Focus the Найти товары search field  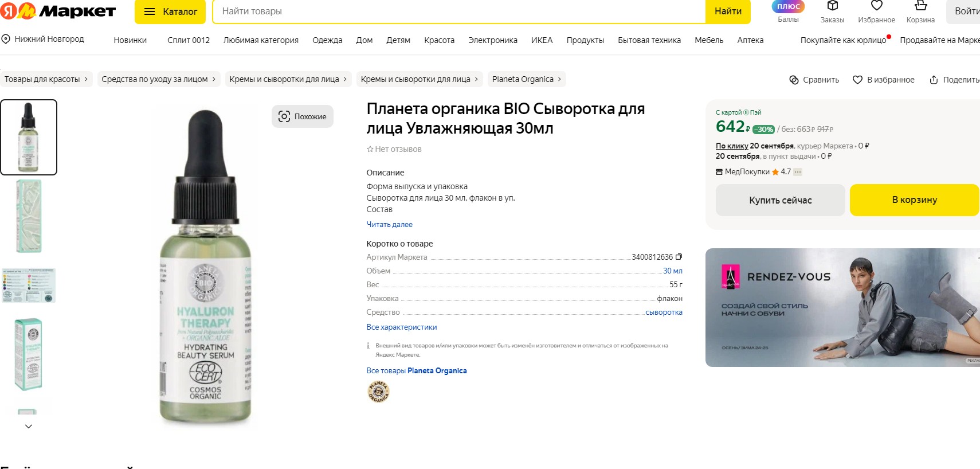coord(459,11)
